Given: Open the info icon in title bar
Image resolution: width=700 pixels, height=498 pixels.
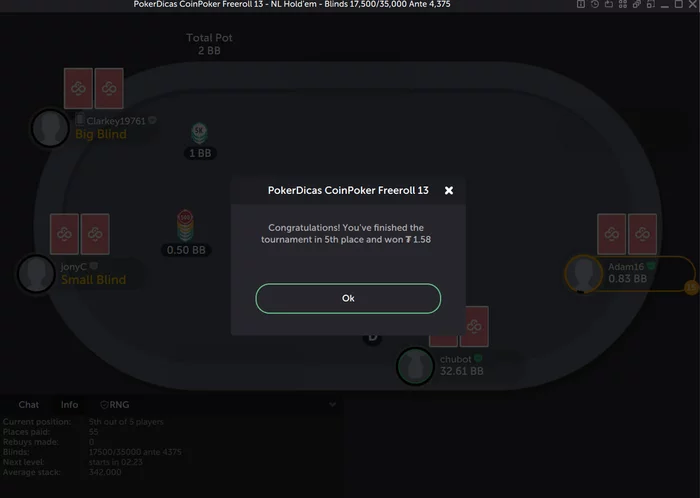Looking at the screenshot, I should click(x=581, y=4).
